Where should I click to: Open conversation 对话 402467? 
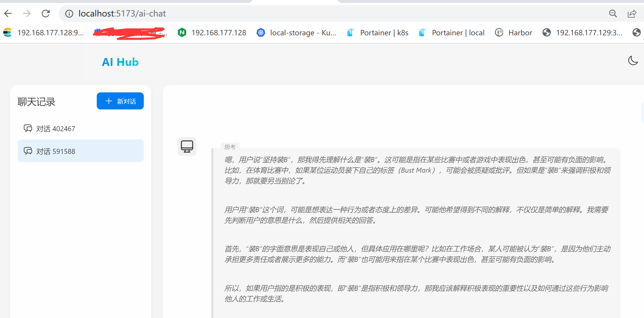tap(56, 129)
